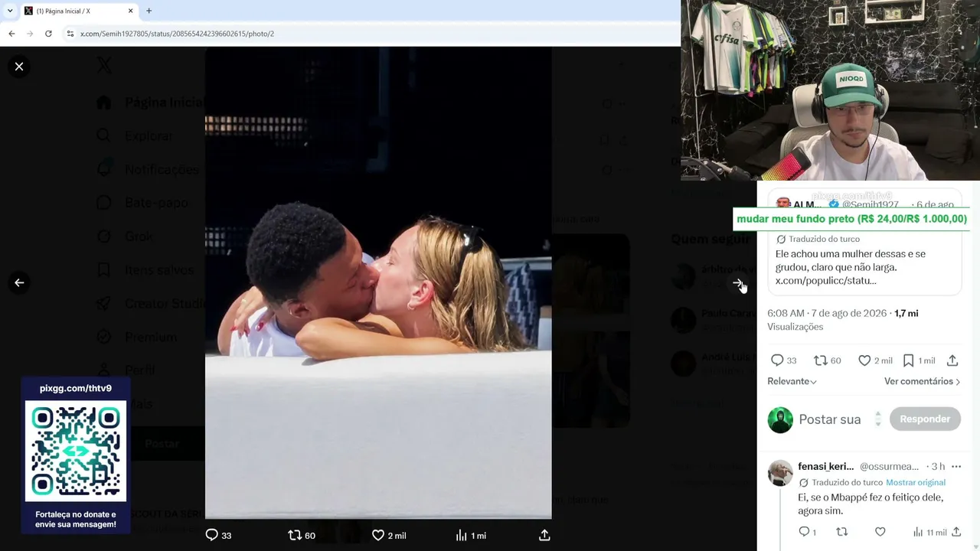Screen dimensions: 980x551
Task: Go to the previous photo
Action: point(19,282)
